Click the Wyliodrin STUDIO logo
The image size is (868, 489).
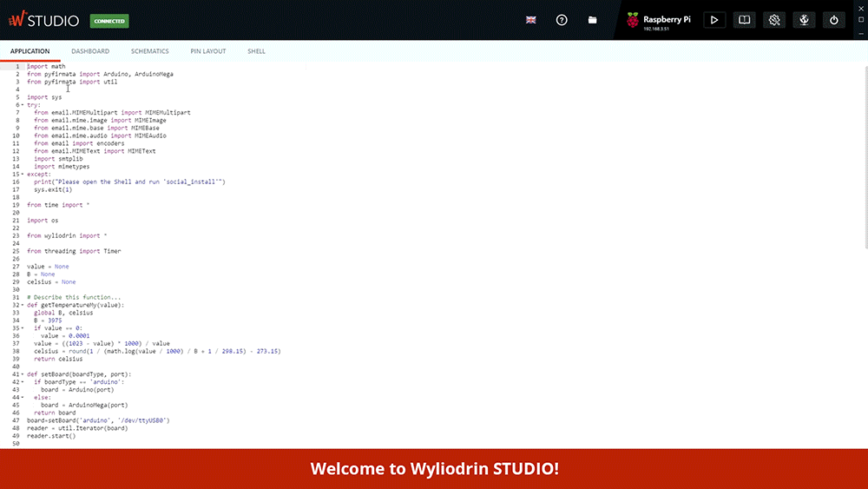43,20
